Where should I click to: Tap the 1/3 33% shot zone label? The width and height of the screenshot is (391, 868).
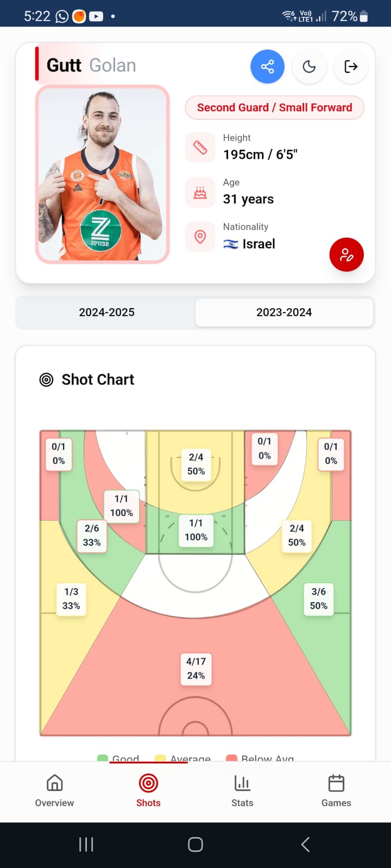pos(71,598)
